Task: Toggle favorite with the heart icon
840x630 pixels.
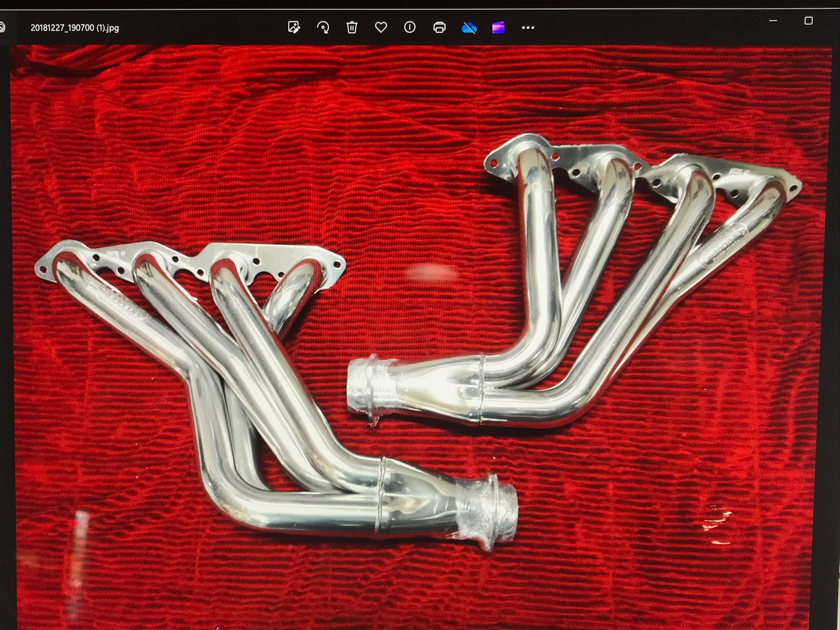Action: coord(381,27)
